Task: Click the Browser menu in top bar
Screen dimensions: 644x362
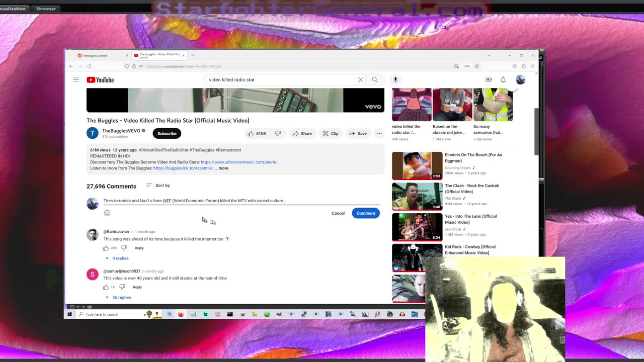Action: pos(46,9)
